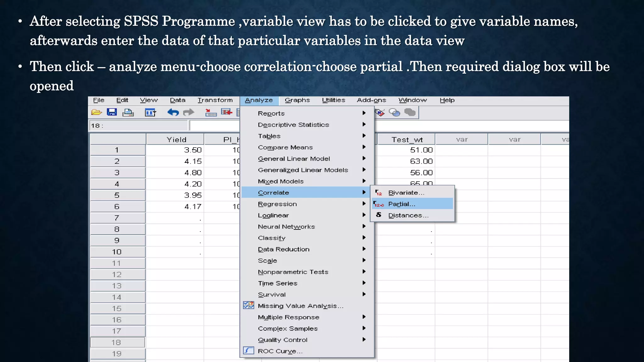
Task: Click the blue Undo arrow
Action: pos(173,112)
